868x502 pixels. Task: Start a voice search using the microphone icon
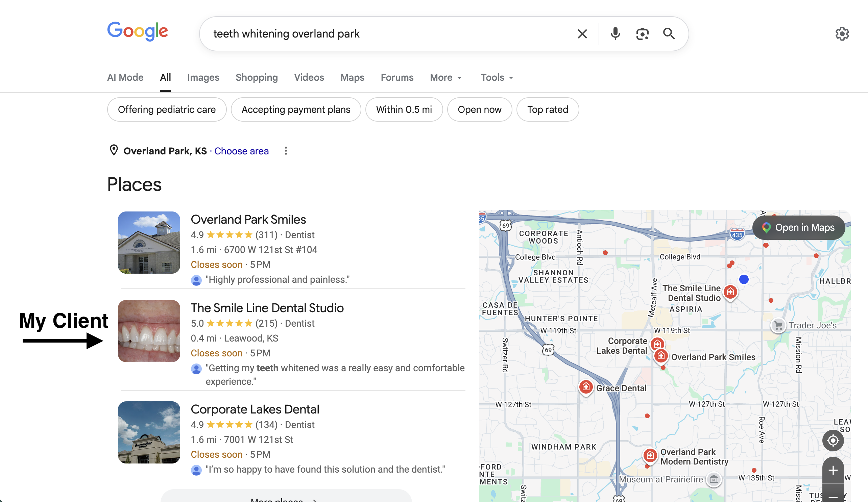pos(615,33)
